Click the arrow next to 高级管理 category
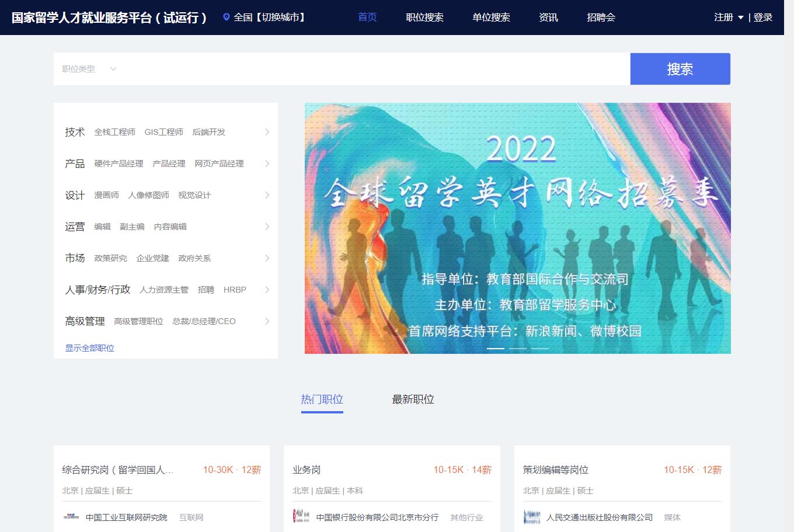 267,321
